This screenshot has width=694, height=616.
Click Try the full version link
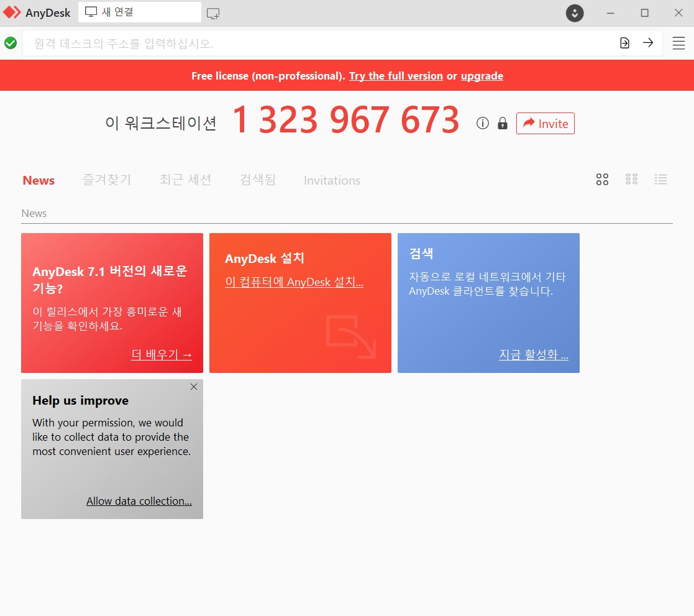(x=396, y=76)
